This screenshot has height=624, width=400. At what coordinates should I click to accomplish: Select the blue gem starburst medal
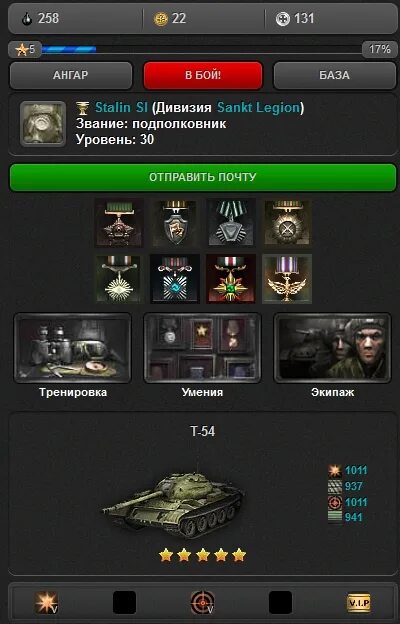[x=175, y=279]
